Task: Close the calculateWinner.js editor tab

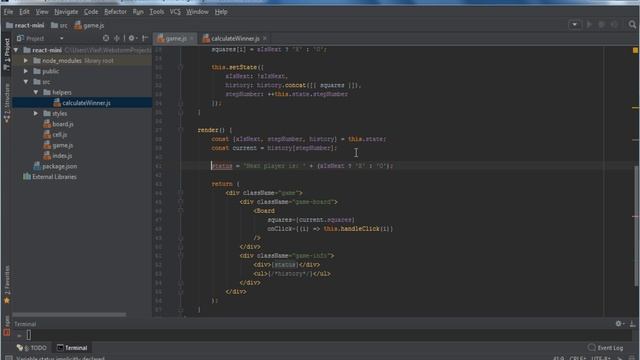Action: (265, 38)
